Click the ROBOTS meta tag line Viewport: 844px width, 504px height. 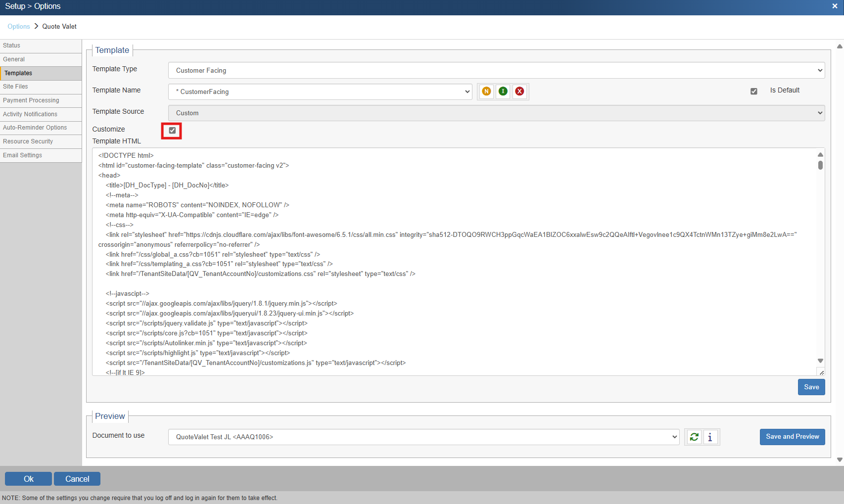(197, 205)
